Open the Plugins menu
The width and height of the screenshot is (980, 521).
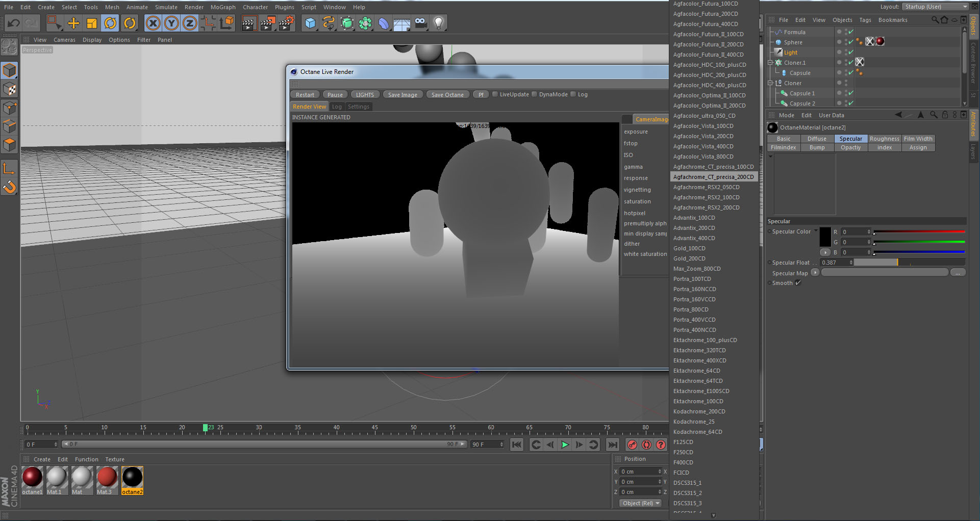coord(284,7)
